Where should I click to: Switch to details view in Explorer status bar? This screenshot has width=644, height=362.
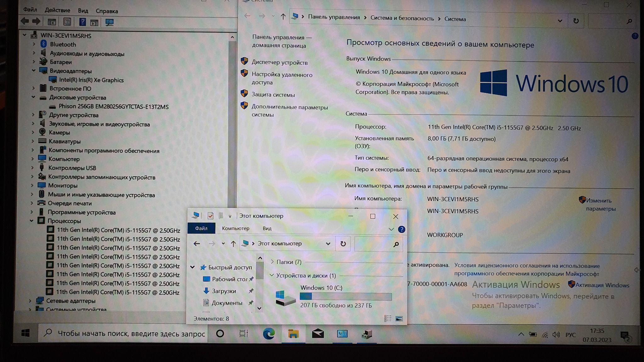388,319
